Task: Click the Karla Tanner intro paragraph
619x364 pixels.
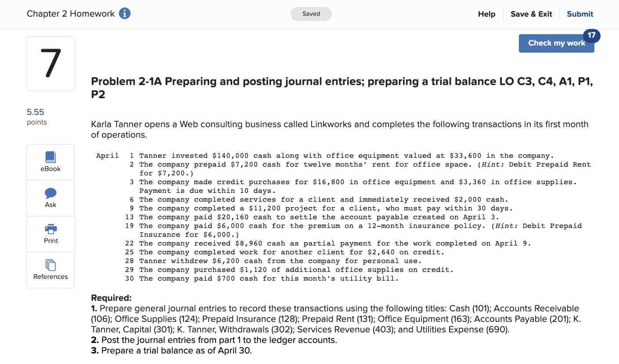Action: point(339,129)
